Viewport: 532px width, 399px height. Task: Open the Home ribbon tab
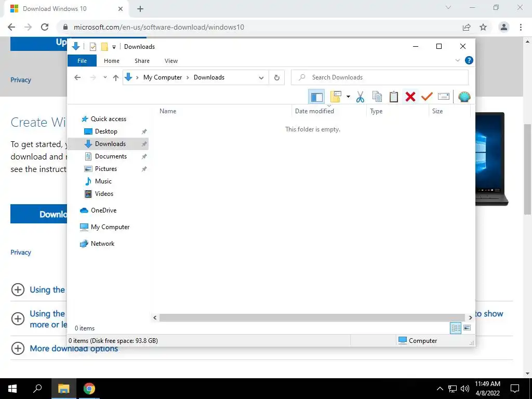point(112,61)
